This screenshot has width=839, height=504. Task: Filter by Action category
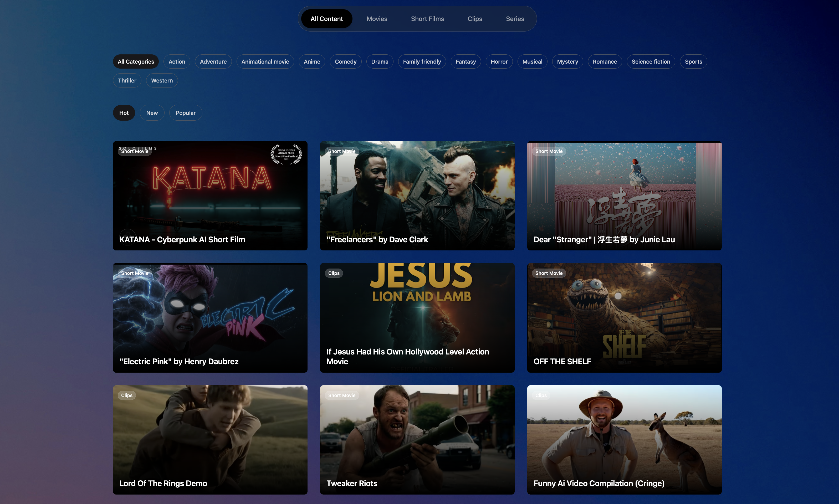177,61
